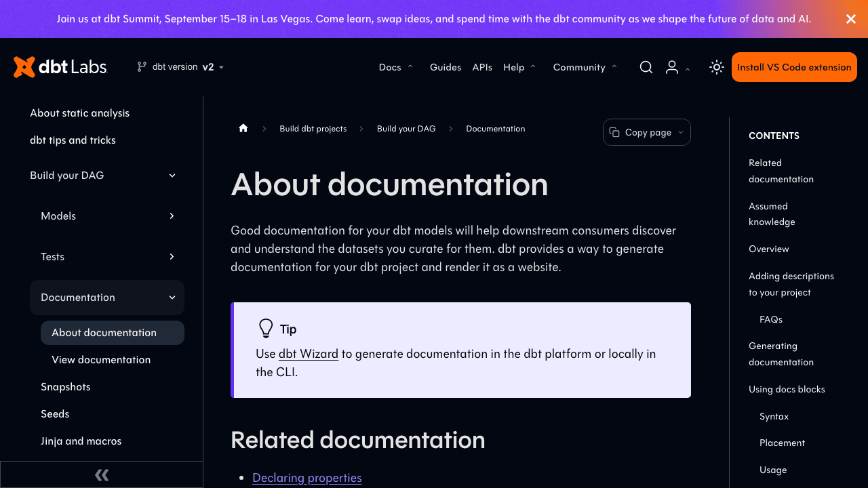
Task: Click the dbt Labs logo
Action: [60, 67]
